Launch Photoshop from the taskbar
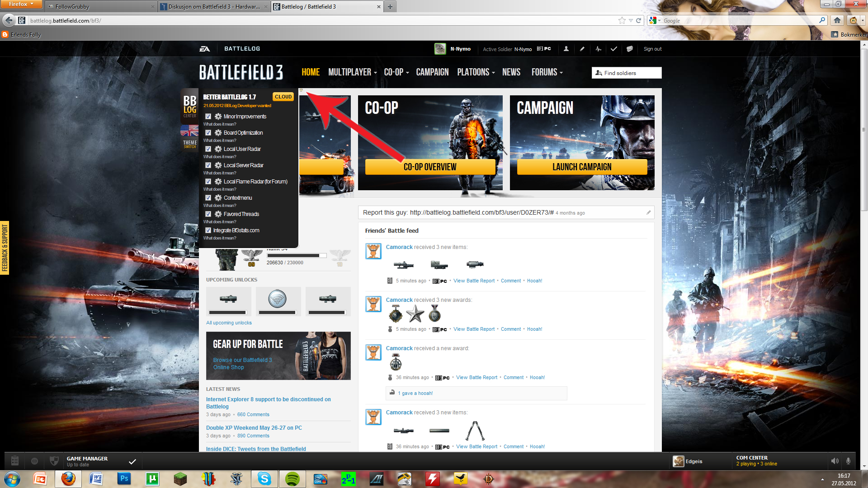Screen dimensions: 868x488 click(x=124, y=479)
